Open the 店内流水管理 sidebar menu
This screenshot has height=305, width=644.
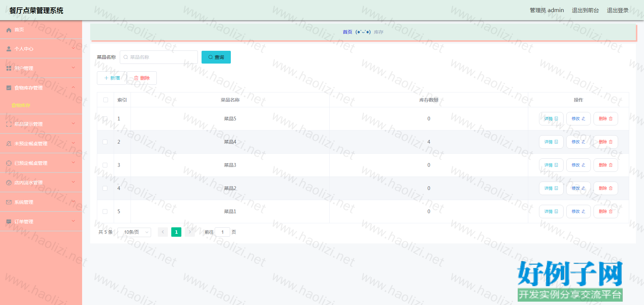[x=41, y=183]
